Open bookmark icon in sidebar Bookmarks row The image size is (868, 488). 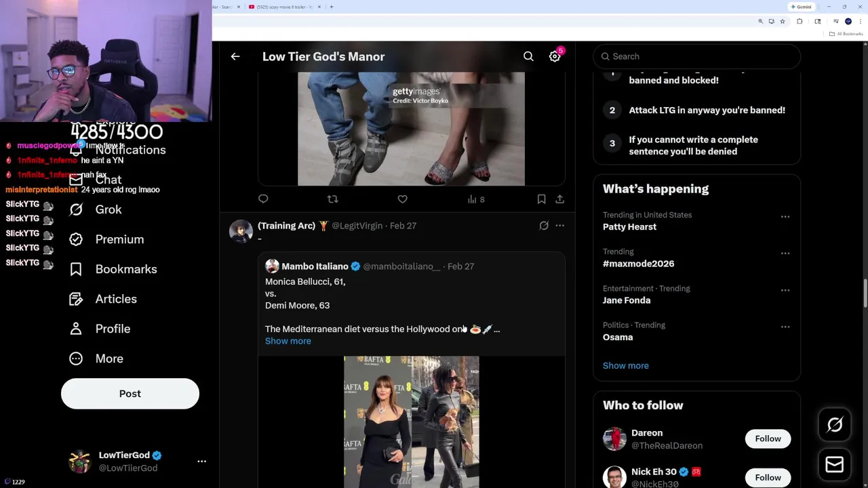pos(76,269)
